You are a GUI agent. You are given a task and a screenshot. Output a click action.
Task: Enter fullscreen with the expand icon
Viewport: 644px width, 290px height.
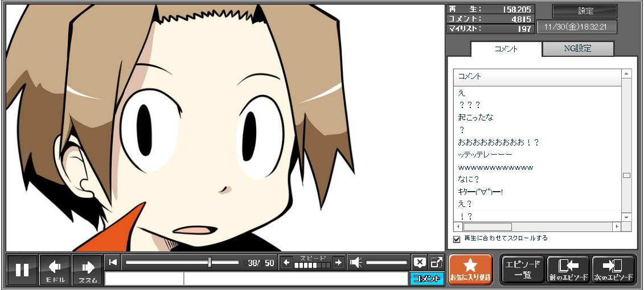(x=436, y=262)
